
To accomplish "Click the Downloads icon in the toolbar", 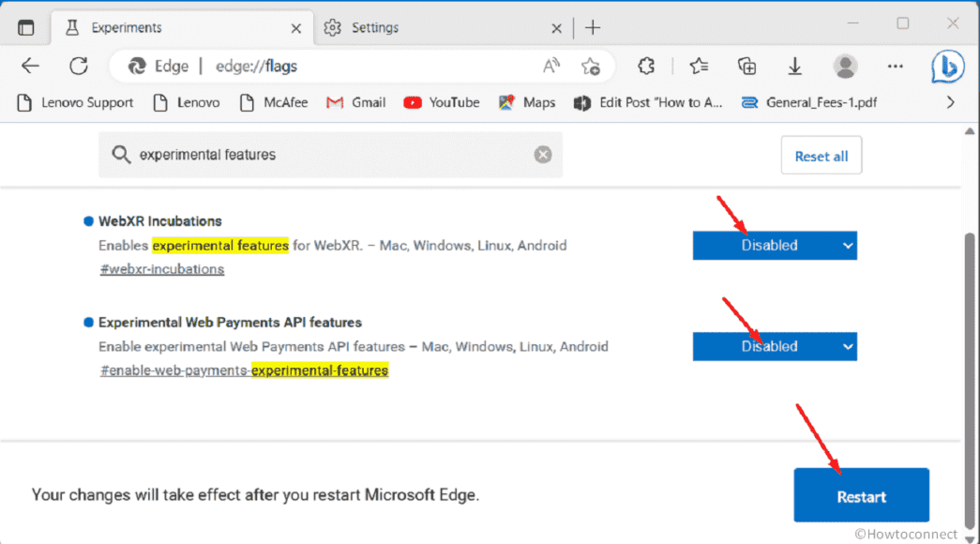I will pos(794,66).
